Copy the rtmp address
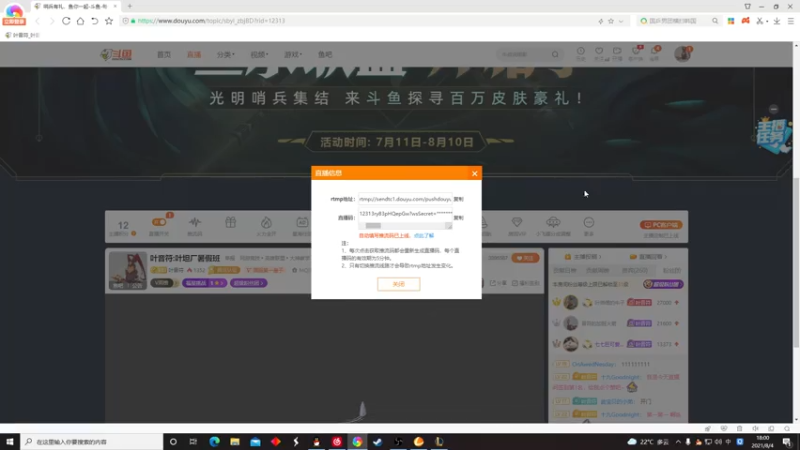Screen dimensions: 800x450 (x=459, y=199)
